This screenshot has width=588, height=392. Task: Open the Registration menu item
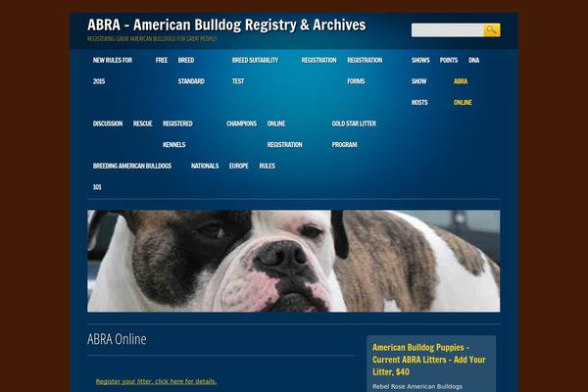pos(318,60)
